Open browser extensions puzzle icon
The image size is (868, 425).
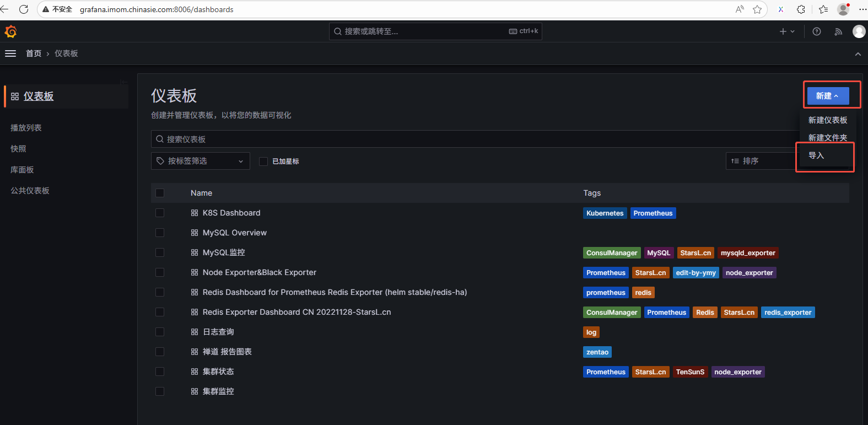pos(801,9)
